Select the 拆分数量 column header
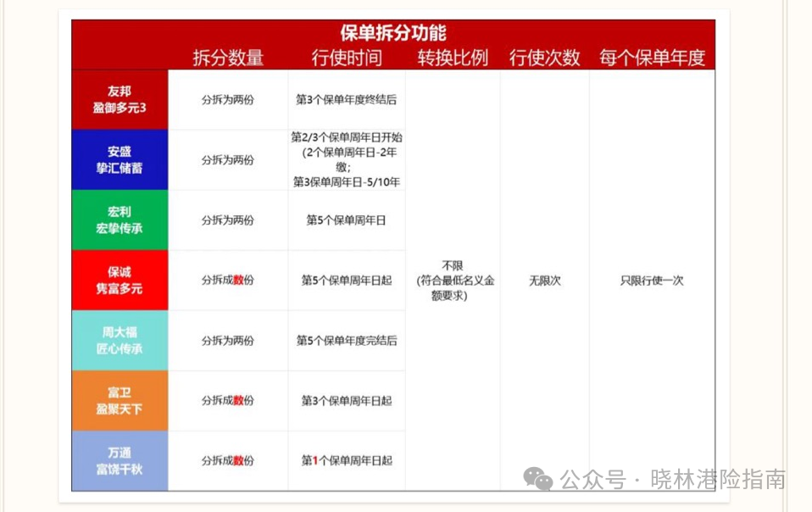 228,58
